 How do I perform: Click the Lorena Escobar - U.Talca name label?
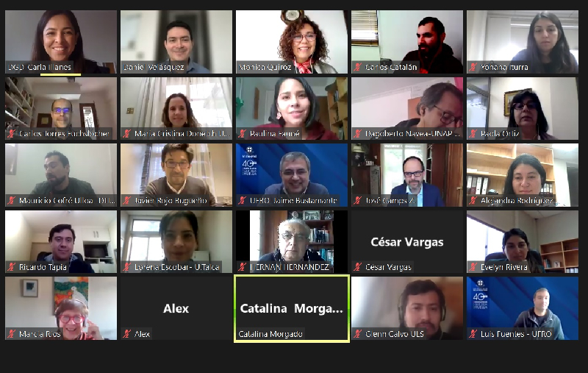(x=176, y=267)
